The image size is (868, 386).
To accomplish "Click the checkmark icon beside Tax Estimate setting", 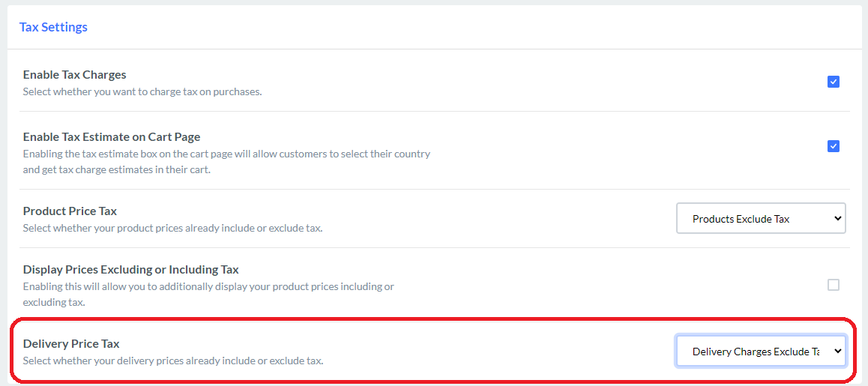I will click(x=833, y=146).
